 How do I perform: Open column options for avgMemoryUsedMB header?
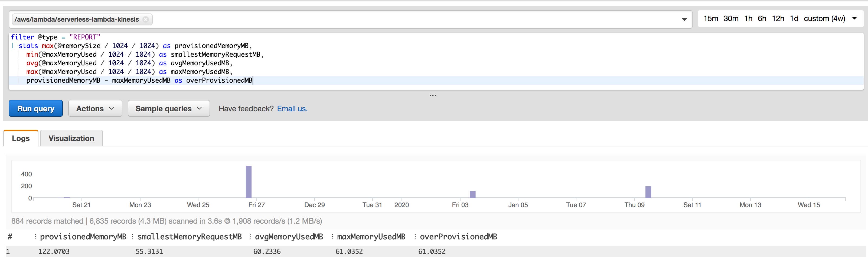[x=249, y=236]
